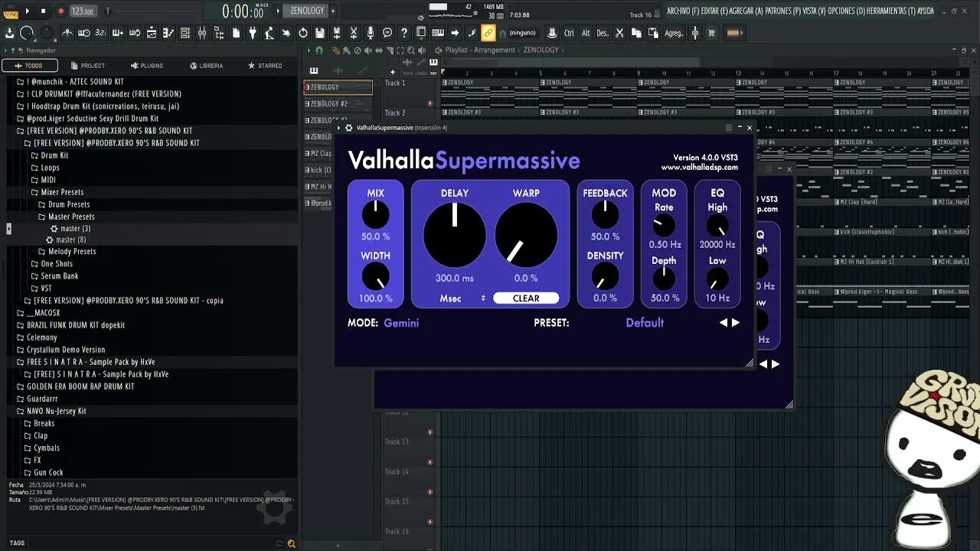Open the HERRAMIENTAS (T) menu
This screenshot has width=980, height=551.
891,11
